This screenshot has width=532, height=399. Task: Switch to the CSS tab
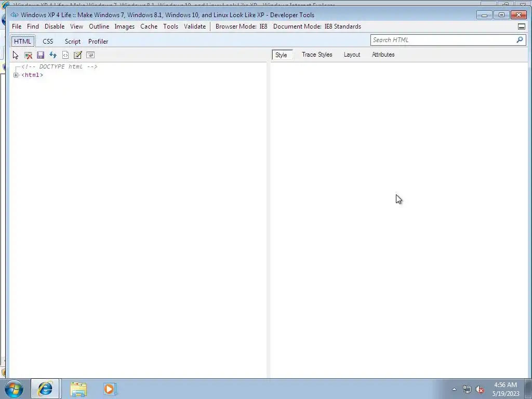(x=48, y=42)
